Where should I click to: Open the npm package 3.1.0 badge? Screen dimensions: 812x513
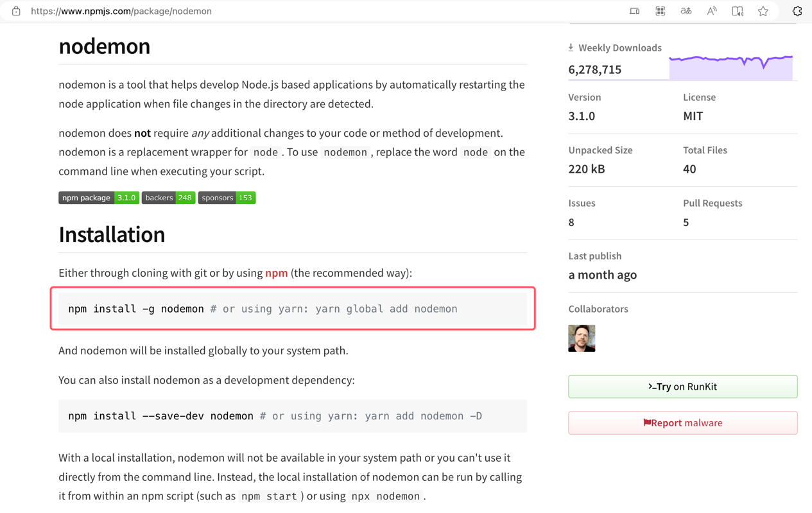click(x=99, y=198)
